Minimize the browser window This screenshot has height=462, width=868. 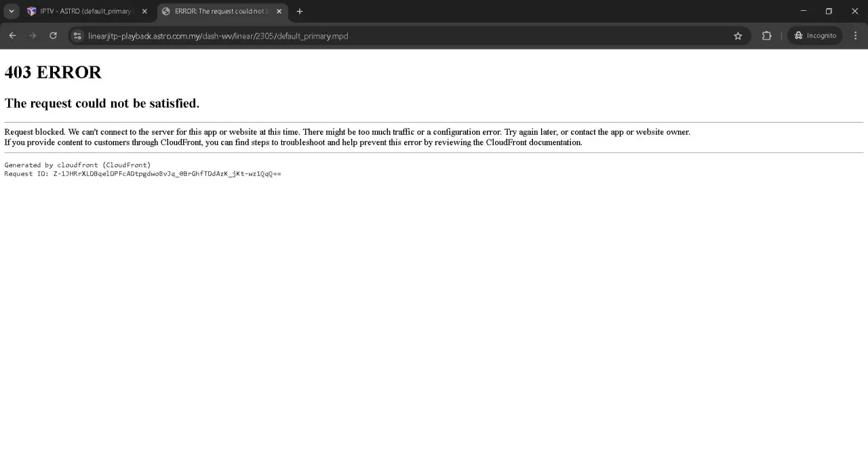[x=804, y=11]
